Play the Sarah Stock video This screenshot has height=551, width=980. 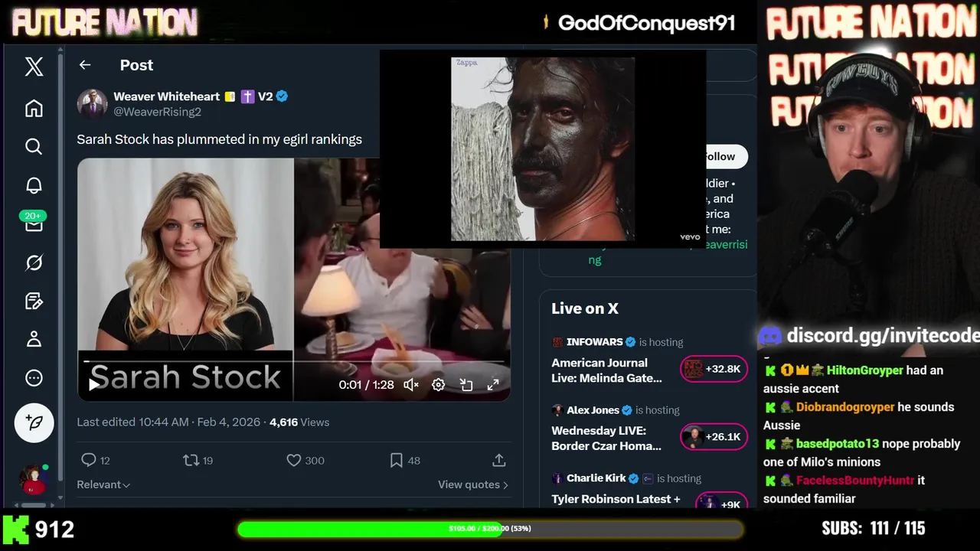pos(93,384)
